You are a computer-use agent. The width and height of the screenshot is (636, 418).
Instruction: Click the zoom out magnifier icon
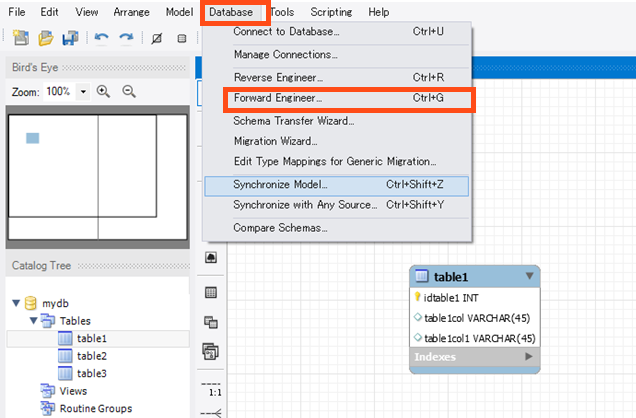(x=129, y=92)
